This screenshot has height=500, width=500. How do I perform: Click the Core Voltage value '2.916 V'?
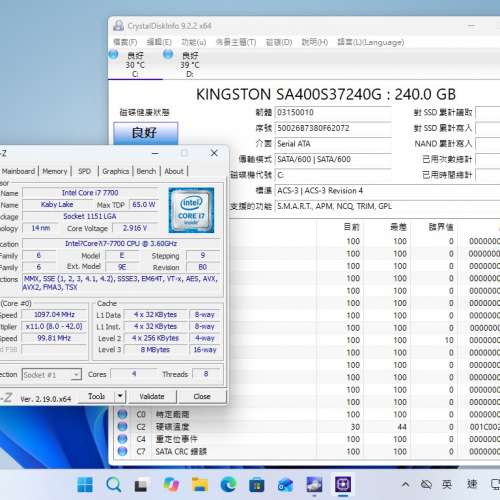pyautogui.click(x=135, y=228)
